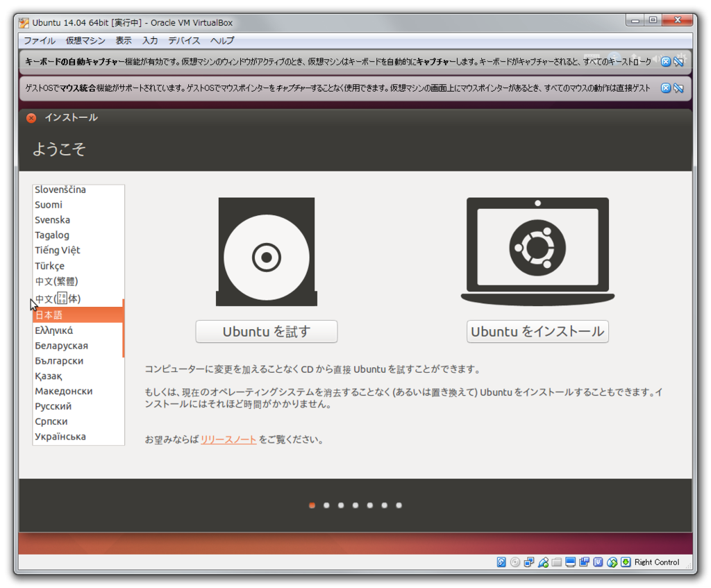This screenshot has height=588, width=711.
Task: Click the laptop illustration above Ubuntu をインストール
Action: pos(538,251)
